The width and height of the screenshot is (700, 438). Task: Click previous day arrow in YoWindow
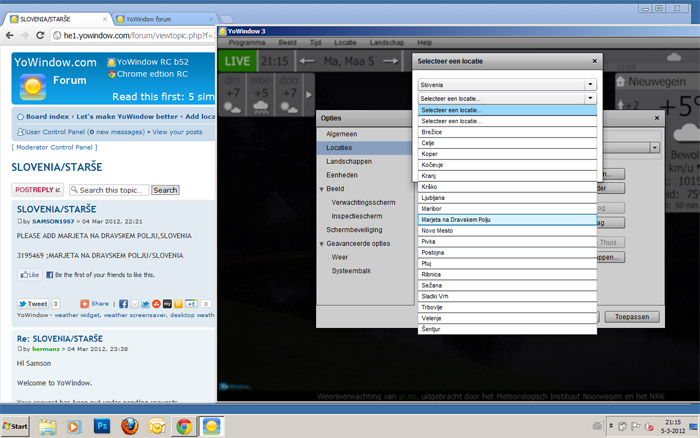click(307, 61)
